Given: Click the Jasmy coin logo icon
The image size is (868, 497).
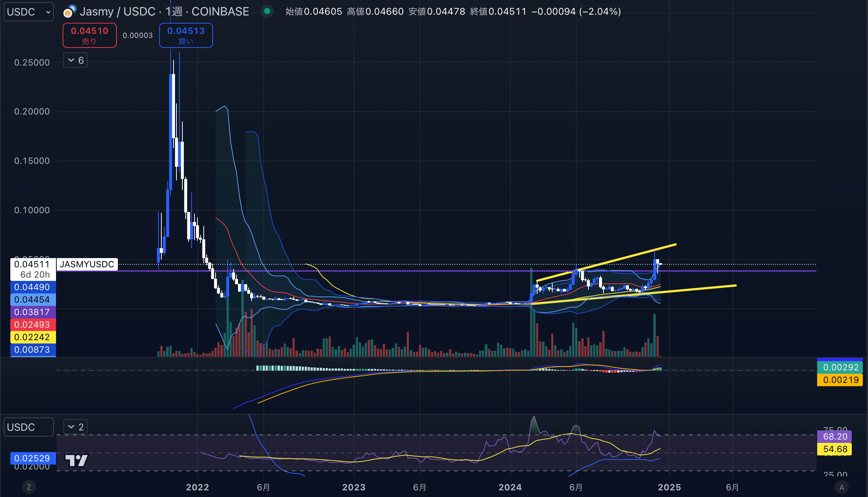Looking at the screenshot, I should point(69,11).
